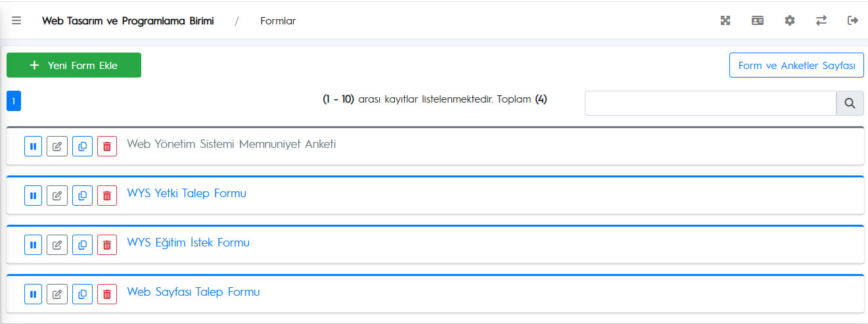Delete the Web Yönetim Sistemi Memnuniyet Anketi
Screen dimensions: 868x324
coord(107,146)
